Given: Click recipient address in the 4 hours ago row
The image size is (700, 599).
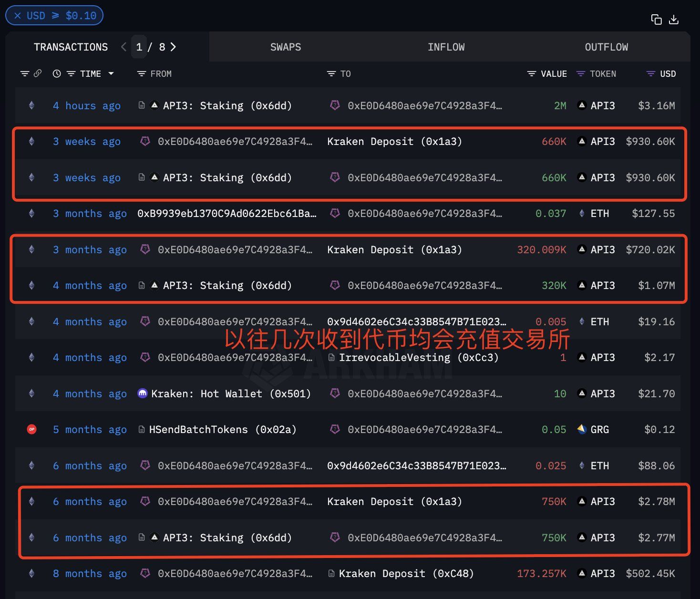Looking at the screenshot, I should click(424, 105).
